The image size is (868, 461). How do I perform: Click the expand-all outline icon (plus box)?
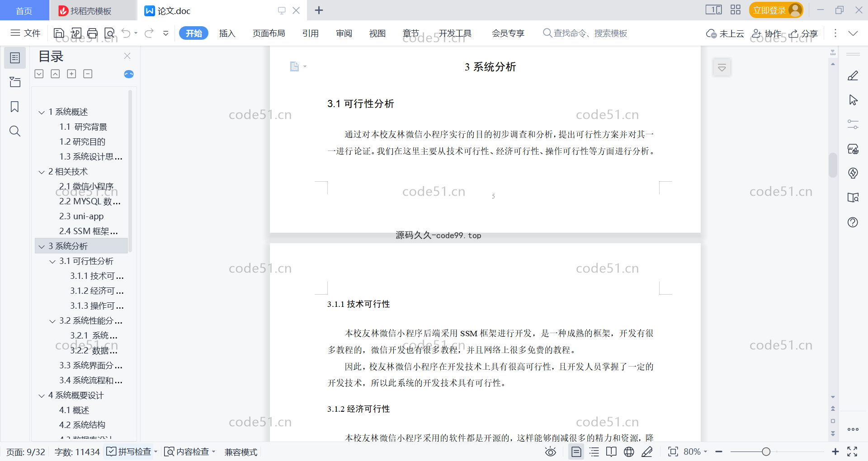[71, 74]
